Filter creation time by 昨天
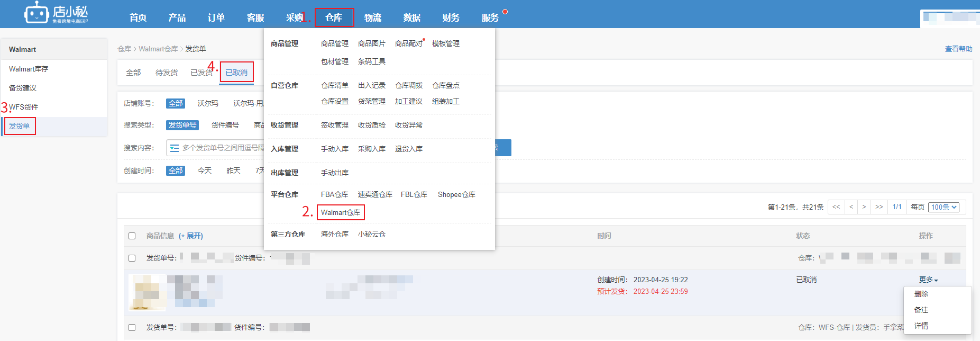 click(233, 170)
